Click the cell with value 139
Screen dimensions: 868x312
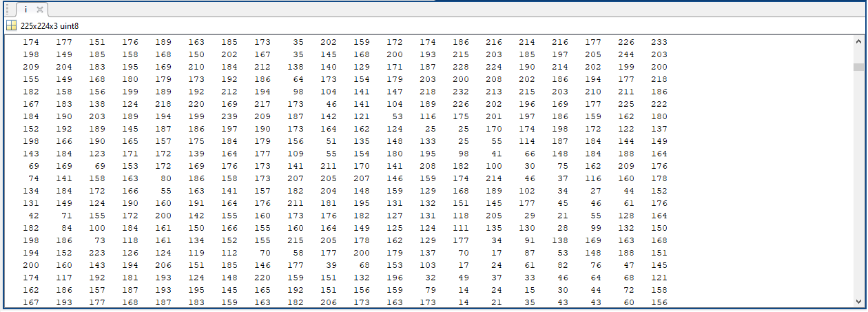[x=196, y=154]
